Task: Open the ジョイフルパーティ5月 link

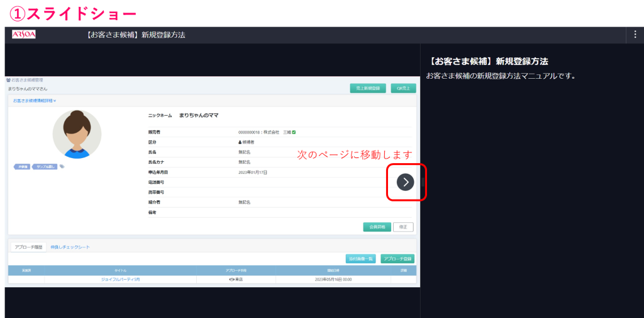Action: point(120,279)
